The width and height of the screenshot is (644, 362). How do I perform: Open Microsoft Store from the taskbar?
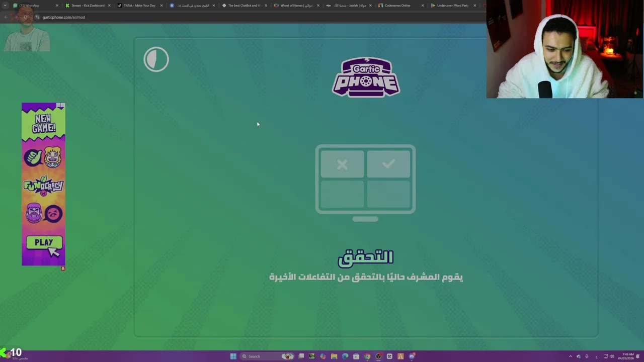point(356,356)
